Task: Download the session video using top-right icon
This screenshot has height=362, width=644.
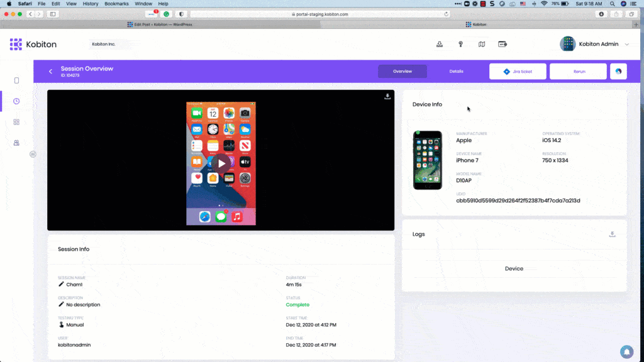Action: 387,96
